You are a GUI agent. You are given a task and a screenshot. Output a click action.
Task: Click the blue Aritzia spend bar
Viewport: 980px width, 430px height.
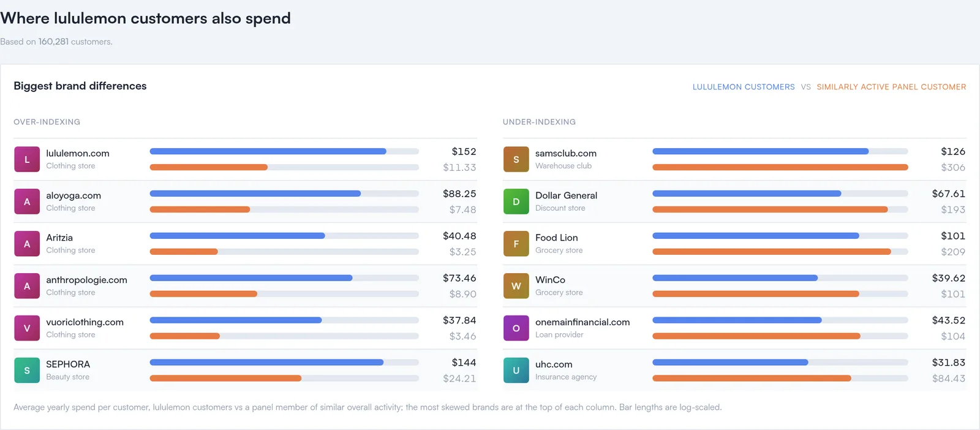point(237,236)
